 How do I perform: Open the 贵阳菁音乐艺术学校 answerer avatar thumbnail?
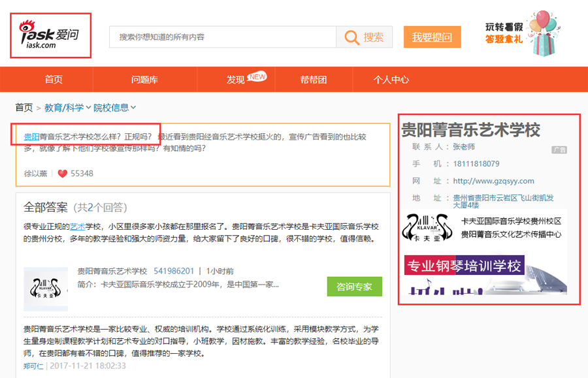click(x=46, y=289)
